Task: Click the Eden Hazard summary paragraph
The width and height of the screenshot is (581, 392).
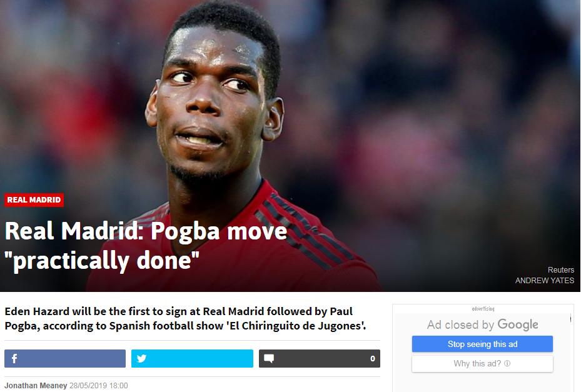Action: tap(185, 318)
